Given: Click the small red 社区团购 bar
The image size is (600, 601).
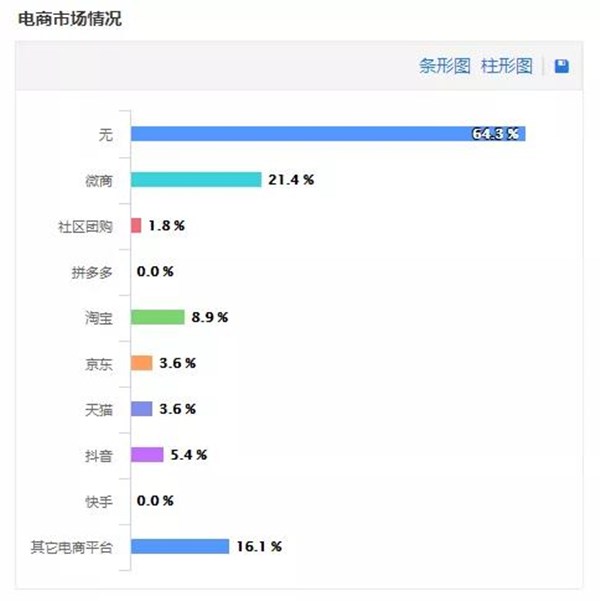Looking at the screenshot, I should (136, 225).
